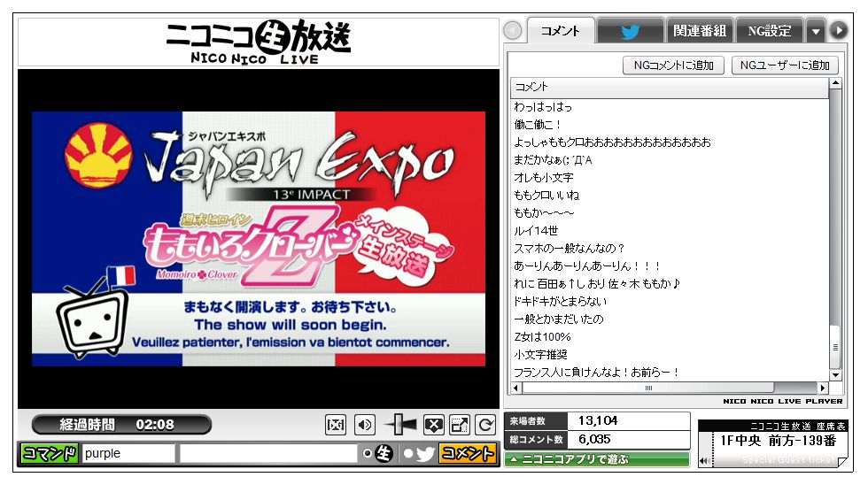868x477 pixels.
Task: Click the Twitter bird icon by the comment box
Action: point(425,454)
